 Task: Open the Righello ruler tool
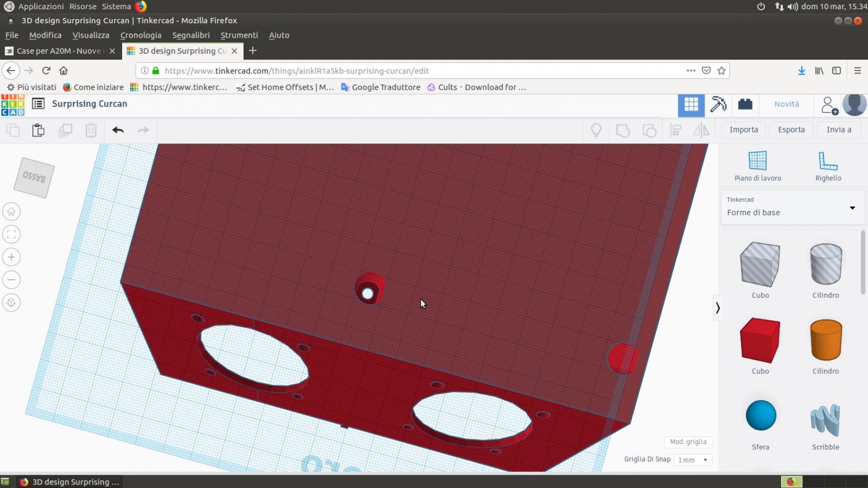pyautogui.click(x=828, y=166)
